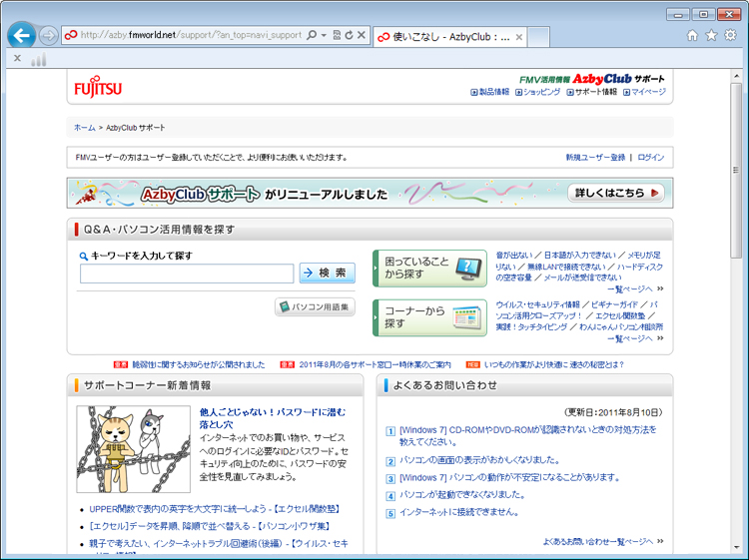Click the search magnifier in address bar
This screenshot has width=749, height=560.
pos(312,35)
